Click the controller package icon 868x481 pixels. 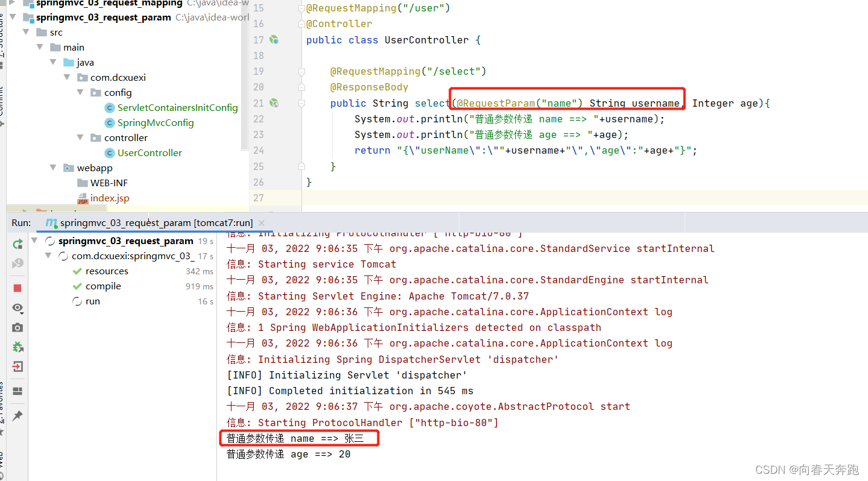96,138
